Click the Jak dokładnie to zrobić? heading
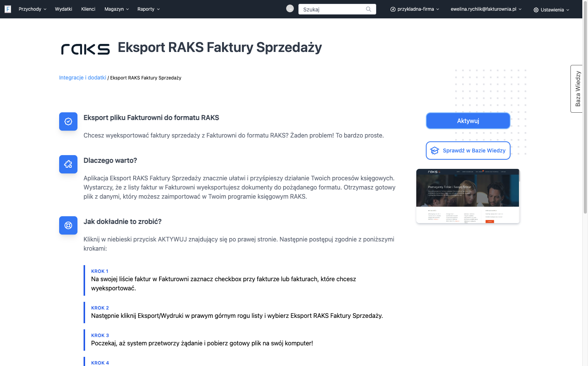Screen dimensions: 588x366 122,222
